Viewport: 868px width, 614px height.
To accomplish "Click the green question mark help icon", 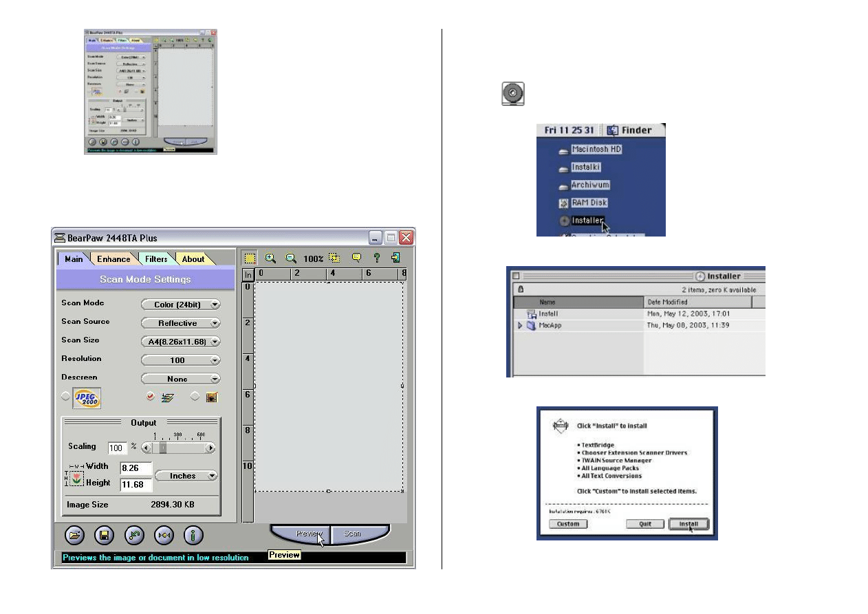I will click(376, 258).
